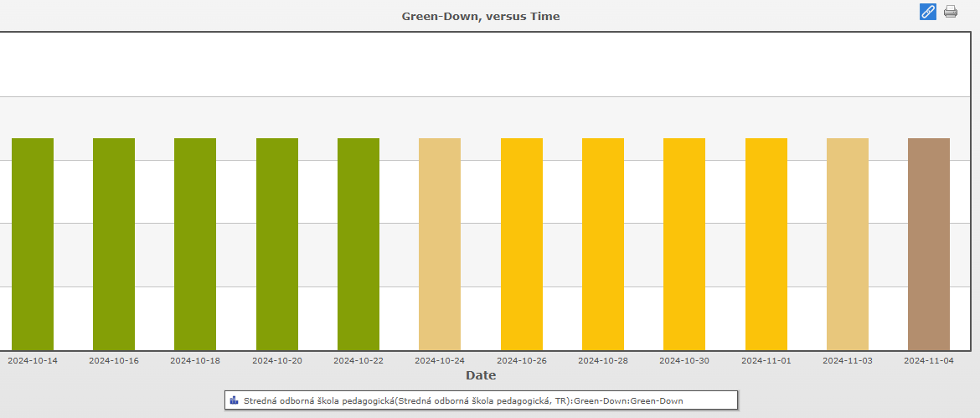Screen dimensions: 980x418
Task: Select the brown bar for 2024-11-04
Action: pyautogui.click(x=929, y=244)
